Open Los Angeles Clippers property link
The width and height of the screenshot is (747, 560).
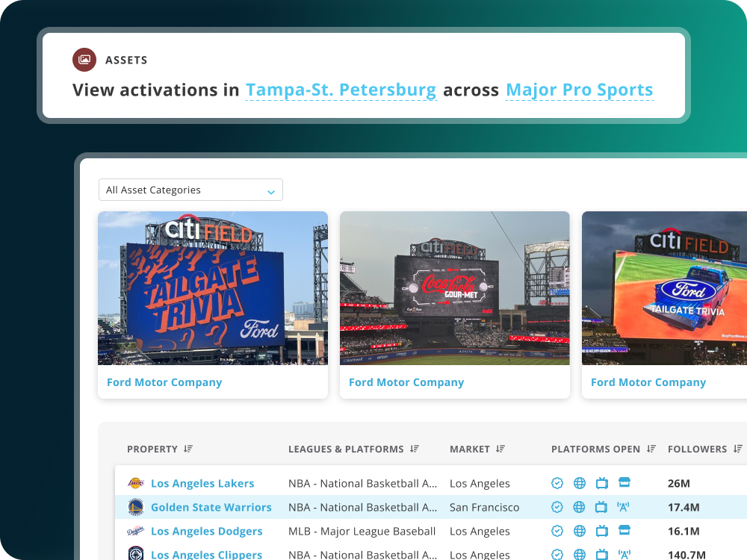(206, 554)
